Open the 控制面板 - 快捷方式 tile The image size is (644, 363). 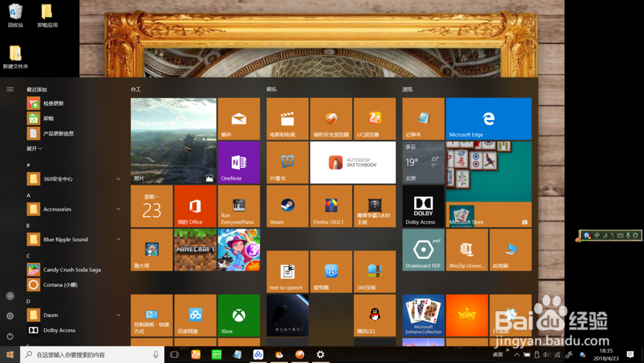click(151, 315)
